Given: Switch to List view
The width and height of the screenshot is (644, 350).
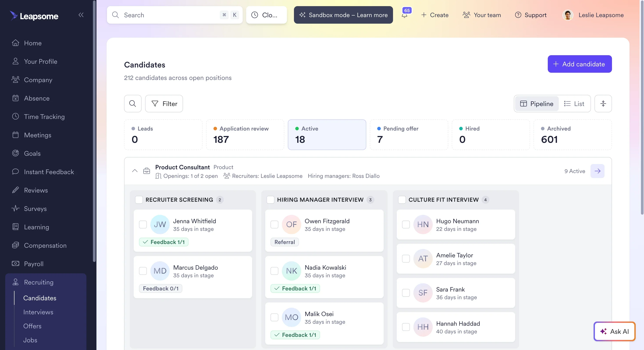Looking at the screenshot, I should click(574, 103).
